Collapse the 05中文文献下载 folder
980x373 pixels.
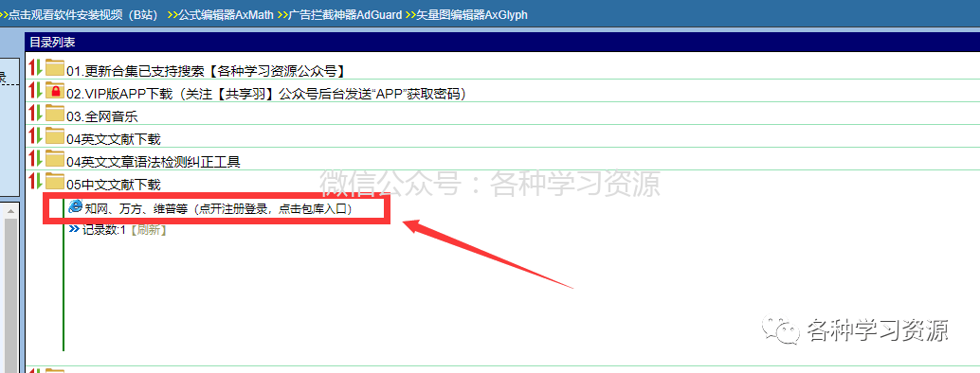point(114,185)
